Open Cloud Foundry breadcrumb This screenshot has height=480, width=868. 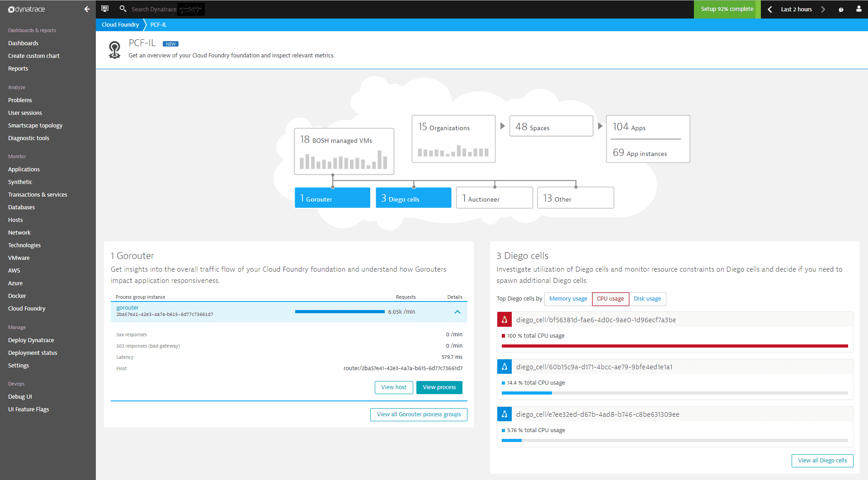tap(120, 25)
